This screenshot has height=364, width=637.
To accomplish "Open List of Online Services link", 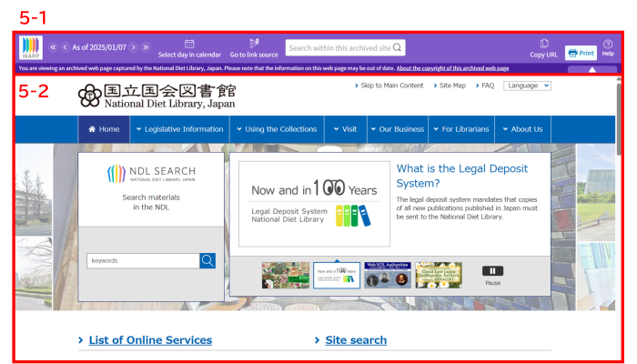I will coord(150,340).
